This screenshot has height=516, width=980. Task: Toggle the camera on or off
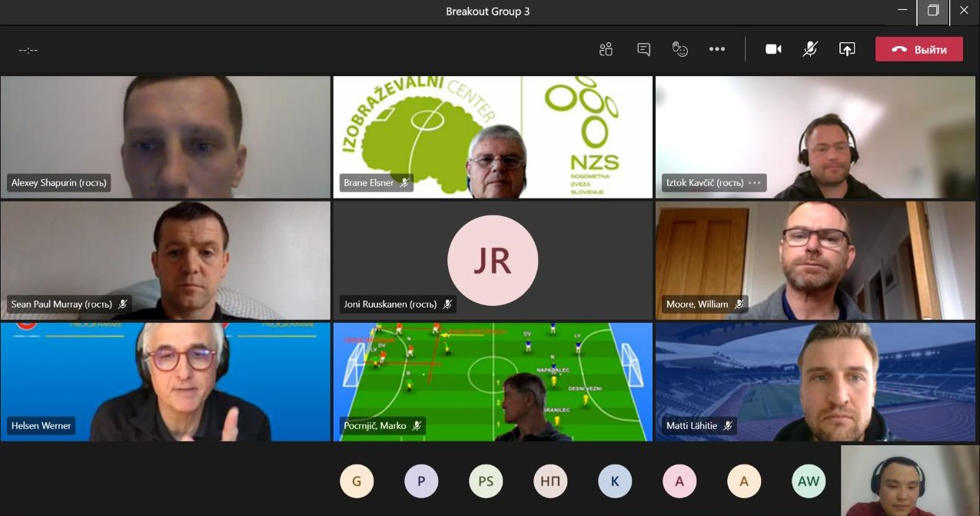pyautogui.click(x=773, y=49)
